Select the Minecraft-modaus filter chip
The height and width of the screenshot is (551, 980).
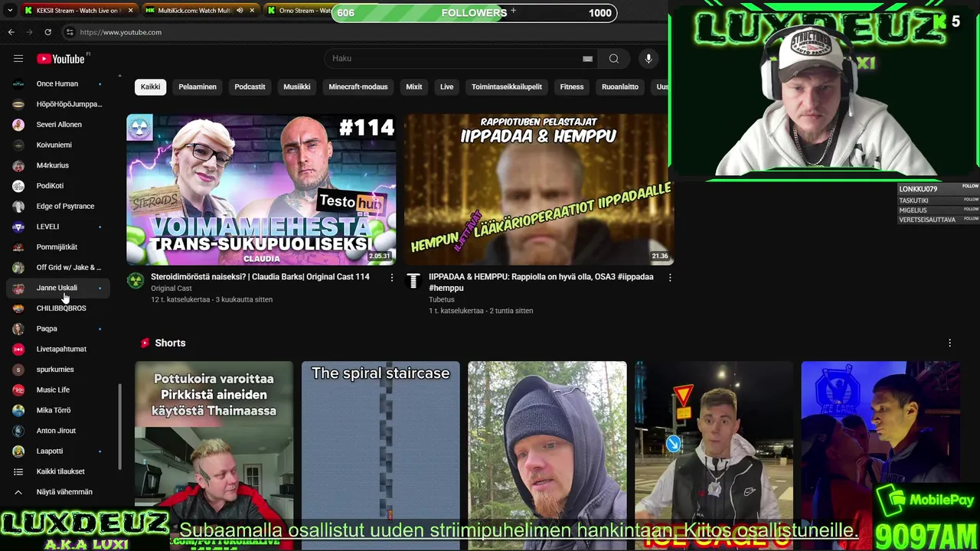358,86
